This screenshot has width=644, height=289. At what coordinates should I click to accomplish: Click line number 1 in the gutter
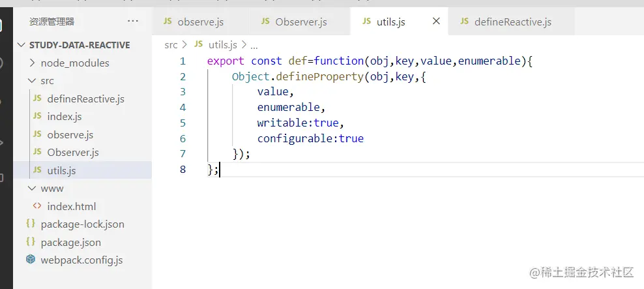click(183, 61)
